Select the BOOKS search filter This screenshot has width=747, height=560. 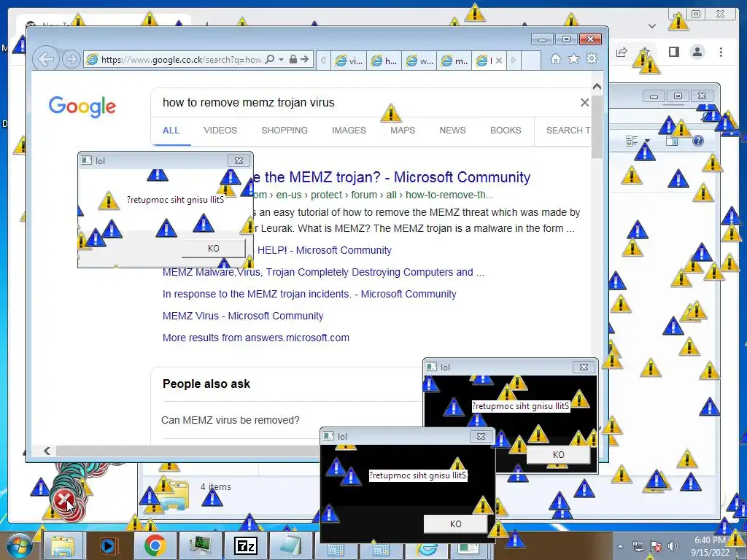(x=506, y=131)
